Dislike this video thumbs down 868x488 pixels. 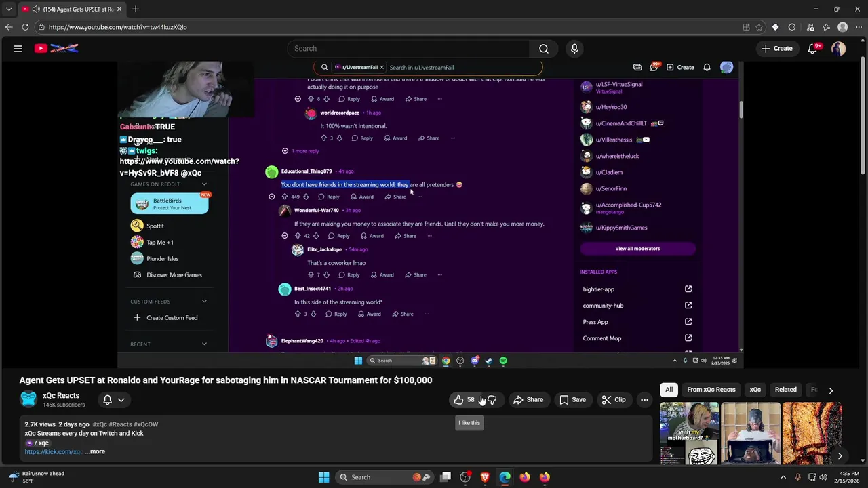(x=492, y=400)
